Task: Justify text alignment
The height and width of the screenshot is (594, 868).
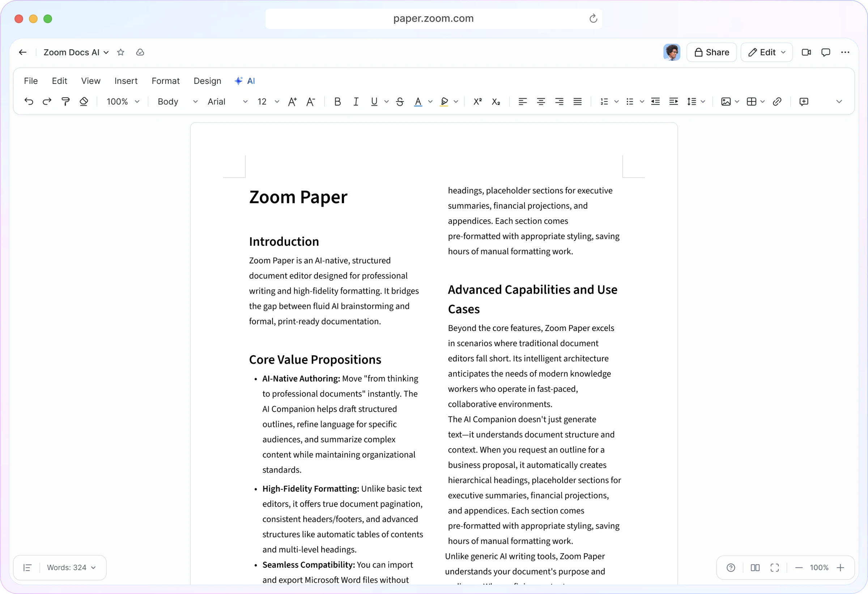Action: (578, 102)
